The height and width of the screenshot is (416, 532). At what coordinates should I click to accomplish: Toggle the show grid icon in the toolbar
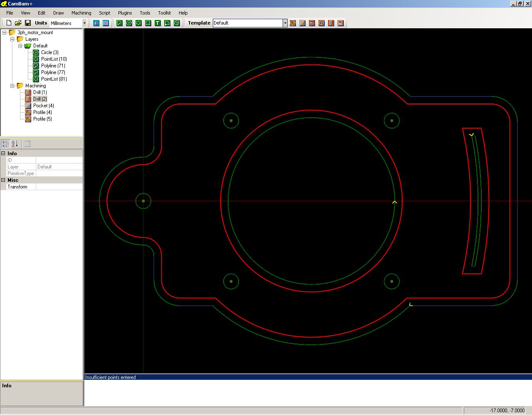106,23
